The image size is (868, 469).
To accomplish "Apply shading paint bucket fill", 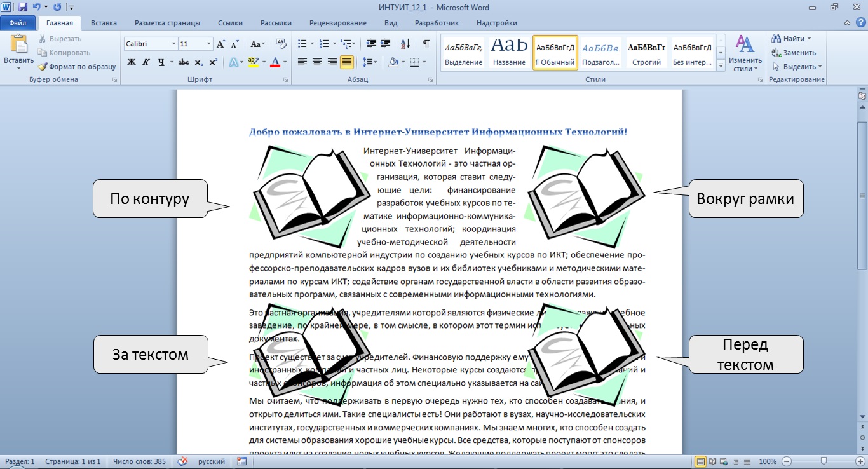I will pyautogui.click(x=393, y=62).
